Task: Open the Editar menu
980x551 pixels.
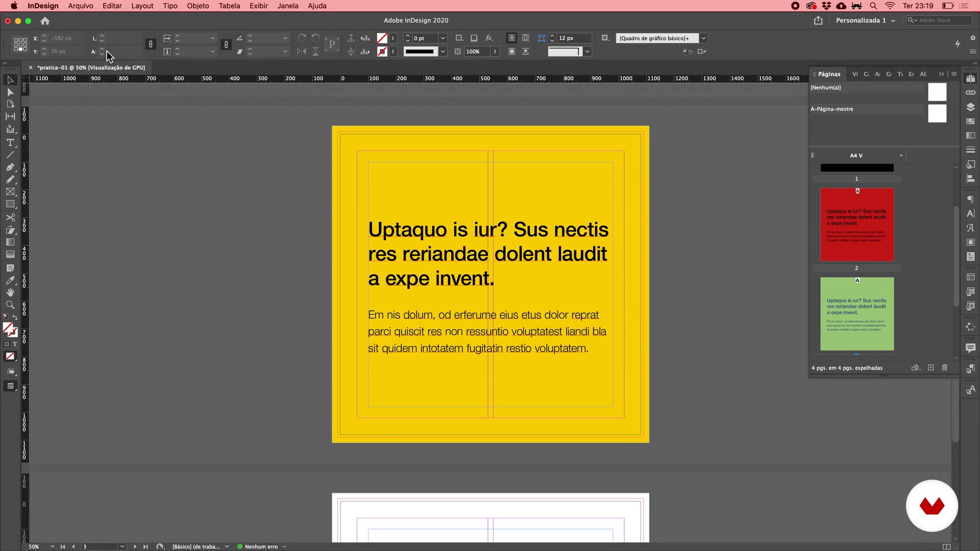Action: 112,6
